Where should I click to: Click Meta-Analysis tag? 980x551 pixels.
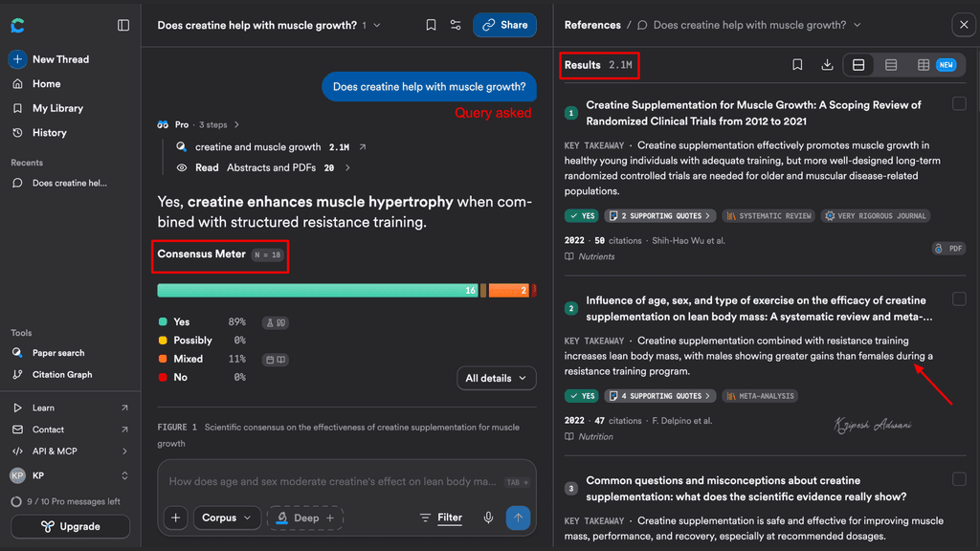pos(761,396)
